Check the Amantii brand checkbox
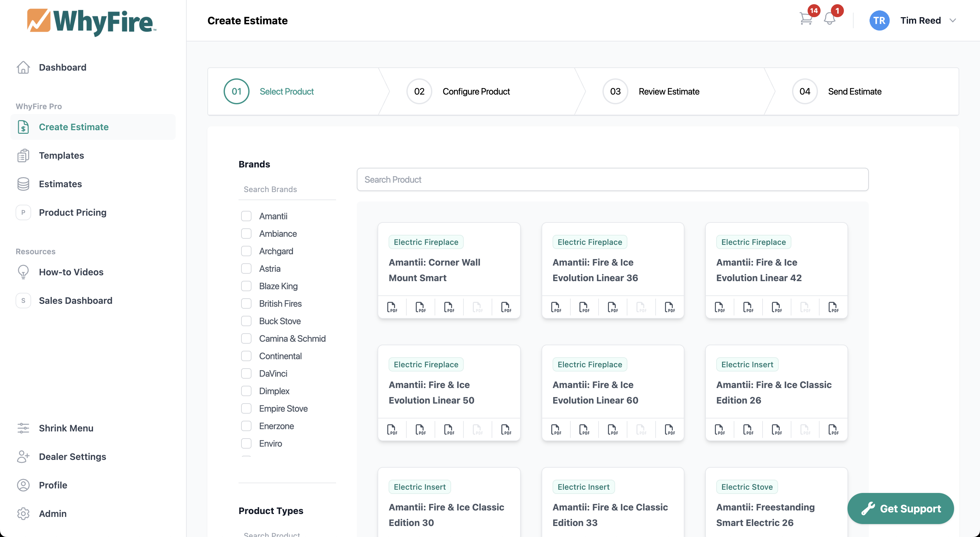980x537 pixels. [x=246, y=216]
